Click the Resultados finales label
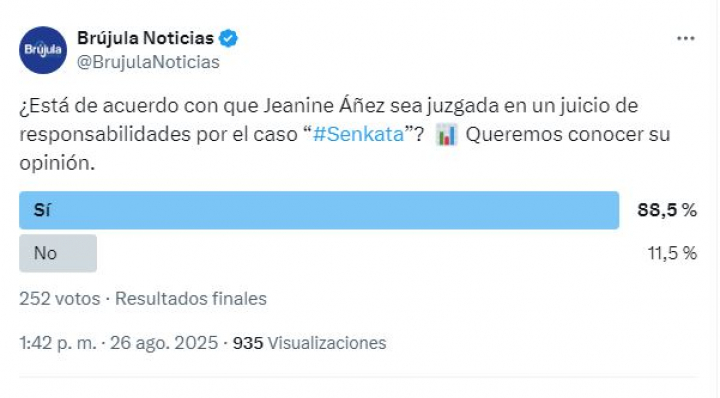720x398 pixels. tap(191, 299)
